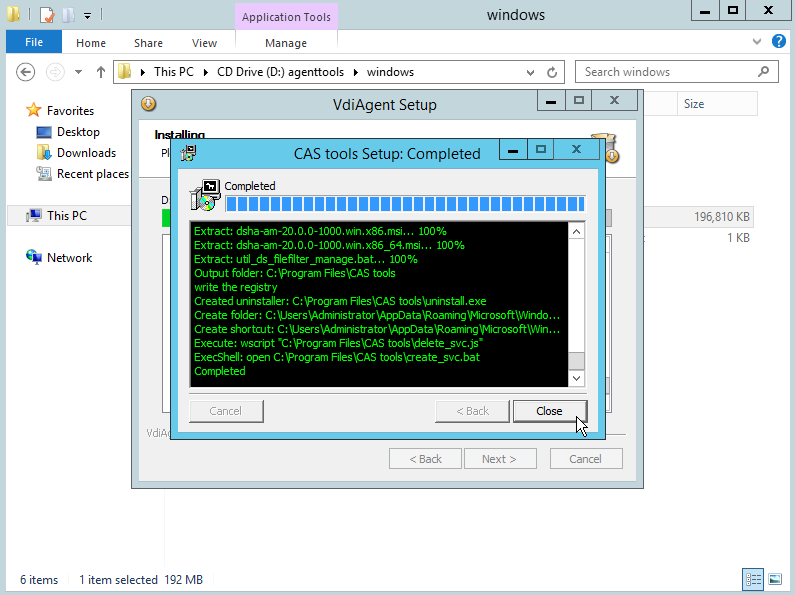Viewport: 795px width, 595px height.
Task: Switch to Large icons view in status bar
Action: pyautogui.click(x=775, y=579)
